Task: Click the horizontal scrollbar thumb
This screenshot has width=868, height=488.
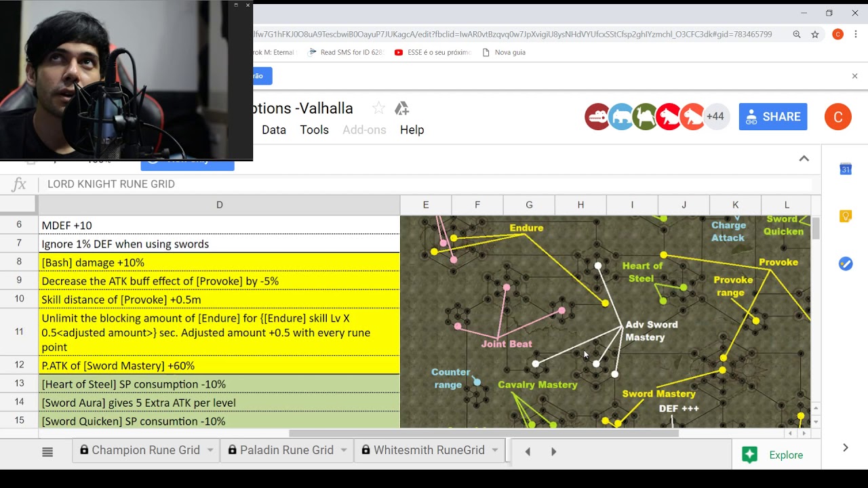Action: coord(484,433)
